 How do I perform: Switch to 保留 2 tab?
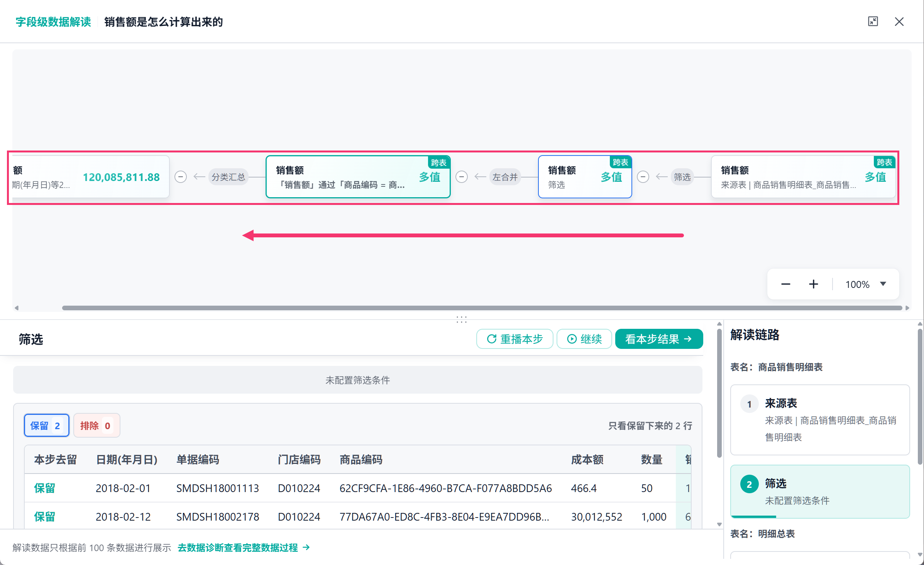pyautogui.click(x=46, y=425)
